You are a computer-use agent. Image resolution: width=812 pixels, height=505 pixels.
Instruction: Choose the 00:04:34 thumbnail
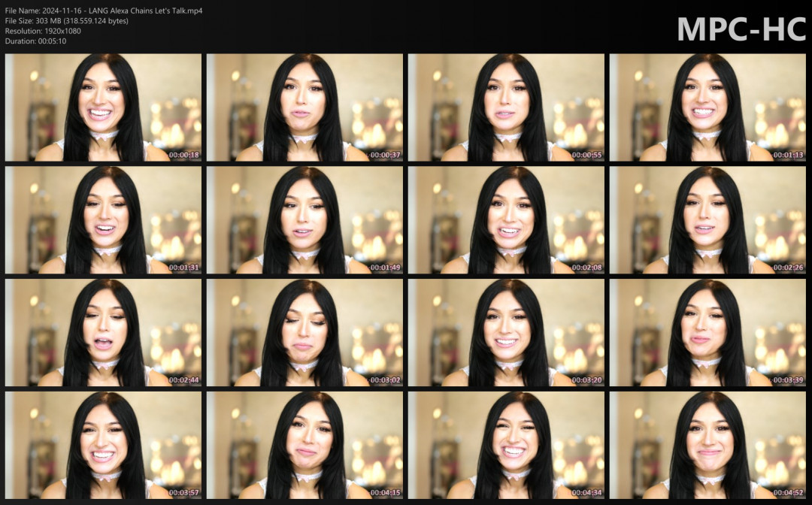tap(506, 446)
